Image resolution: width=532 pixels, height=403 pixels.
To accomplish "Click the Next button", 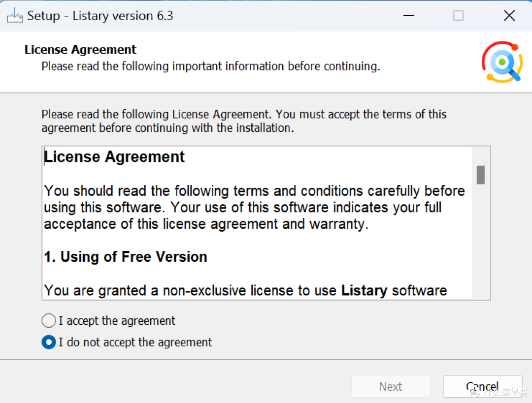I will click(391, 386).
